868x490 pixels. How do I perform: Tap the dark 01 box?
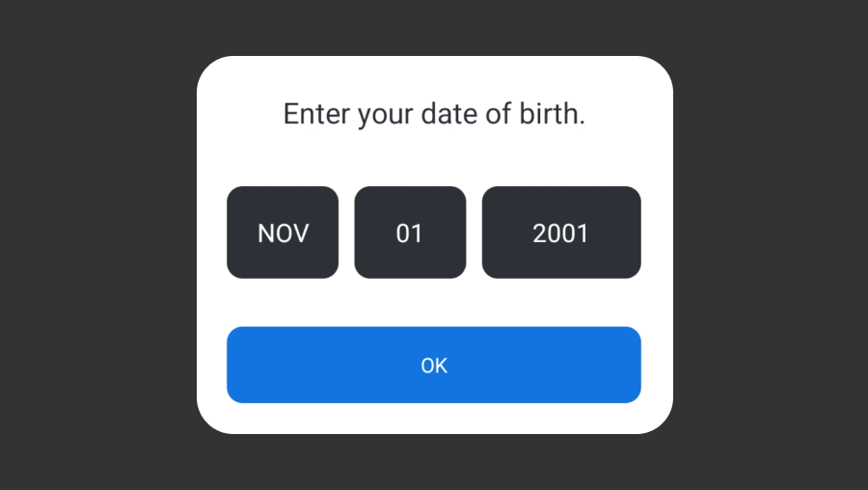click(410, 232)
